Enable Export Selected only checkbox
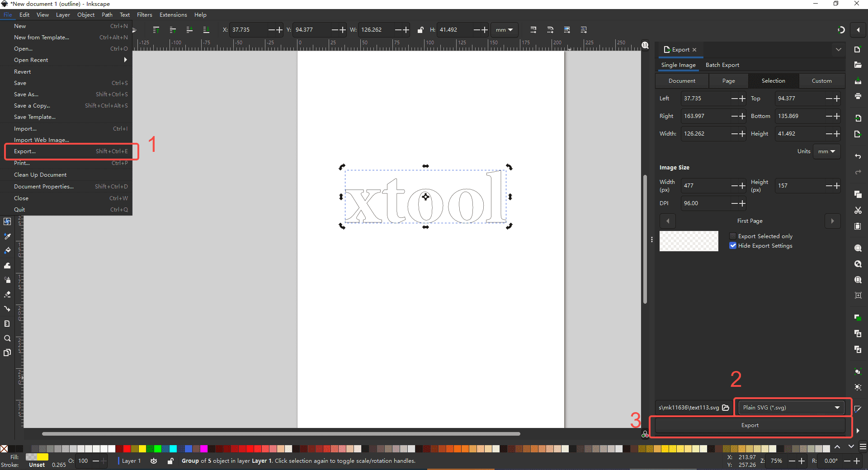868x470 pixels. pyautogui.click(x=733, y=236)
